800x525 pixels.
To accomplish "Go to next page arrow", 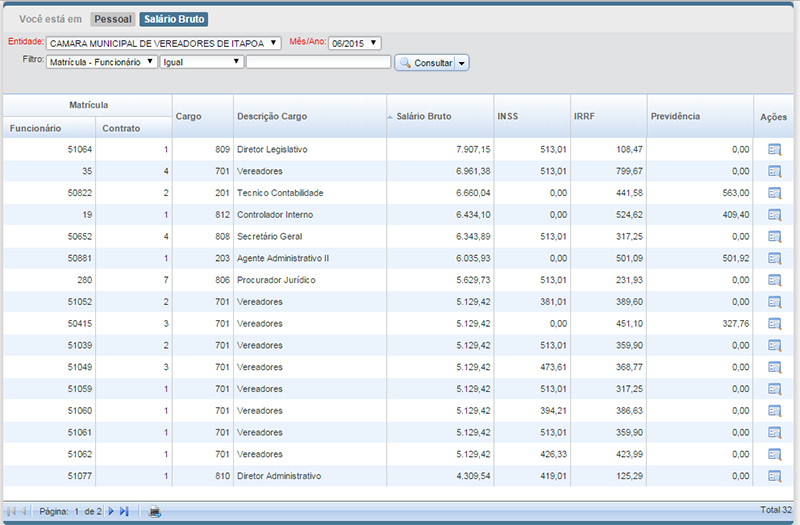I will pos(111,512).
